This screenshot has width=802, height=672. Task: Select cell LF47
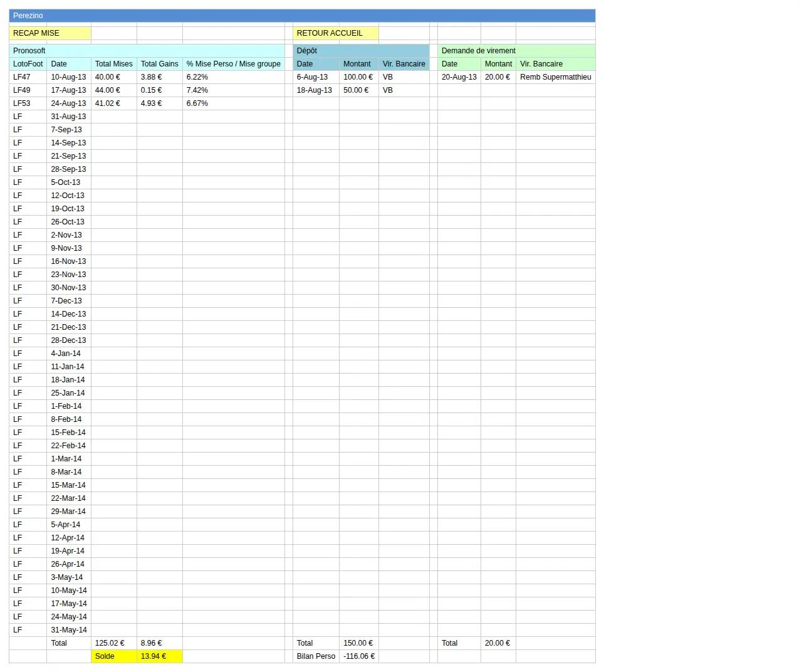point(28,77)
